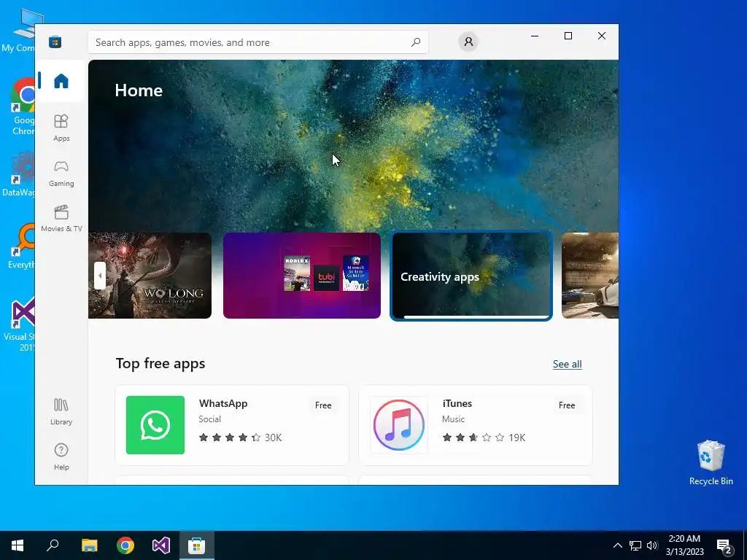Click the Microsoft Store logo icon

(55, 42)
